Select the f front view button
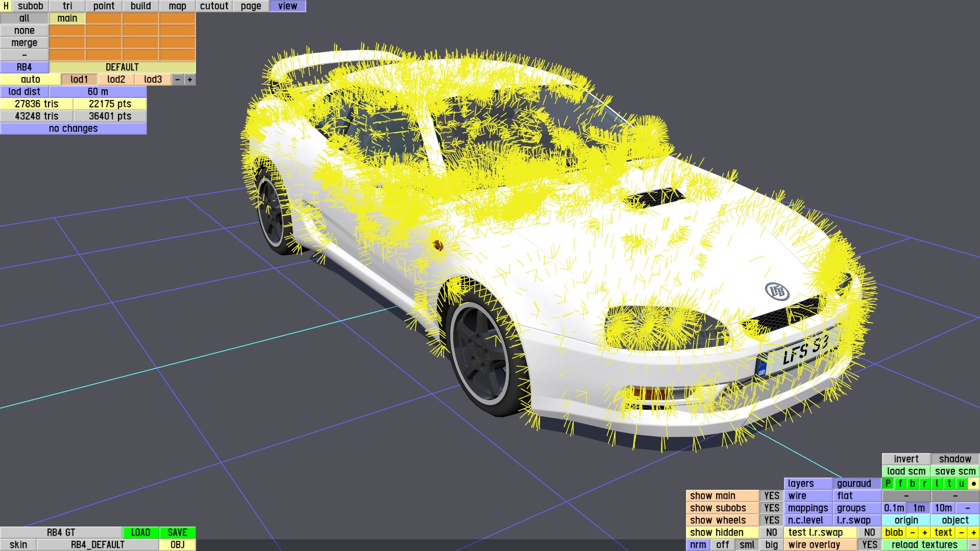Viewport: 980px width, 551px height. (900, 484)
